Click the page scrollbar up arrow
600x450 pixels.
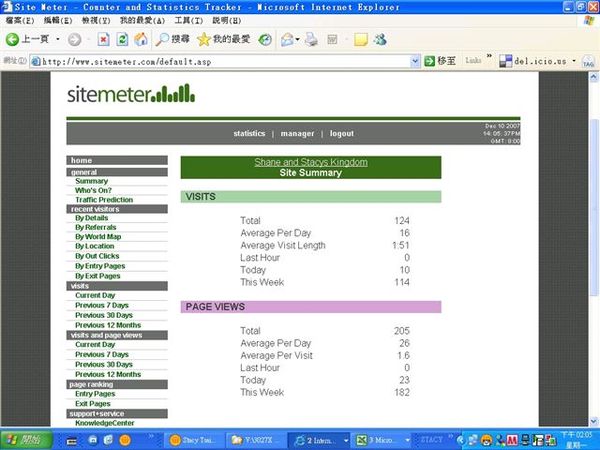pyautogui.click(x=593, y=77)
